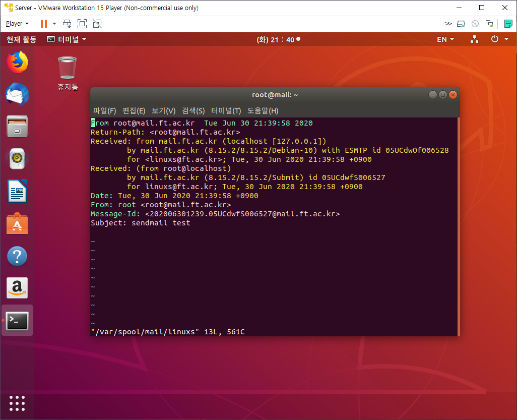Open the 터미널 app menu in top bar
This screenshot has height=420, width=517.
point(67,39)
